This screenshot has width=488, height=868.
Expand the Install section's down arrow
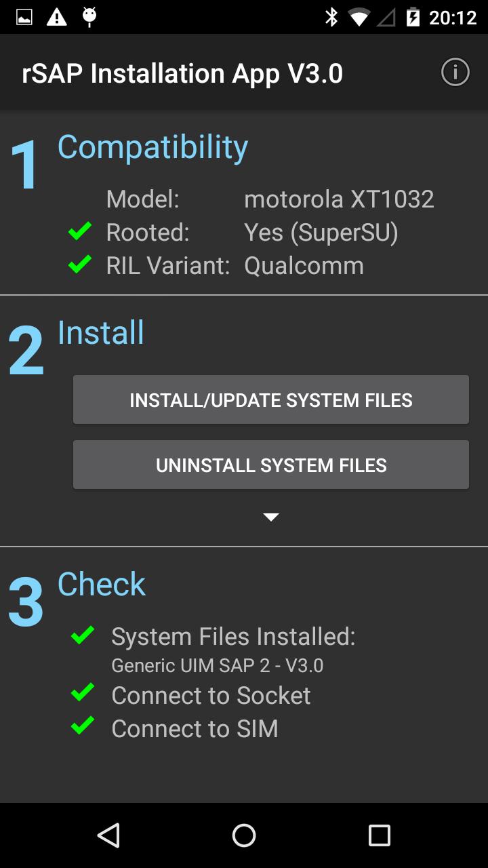click(271, 517)
